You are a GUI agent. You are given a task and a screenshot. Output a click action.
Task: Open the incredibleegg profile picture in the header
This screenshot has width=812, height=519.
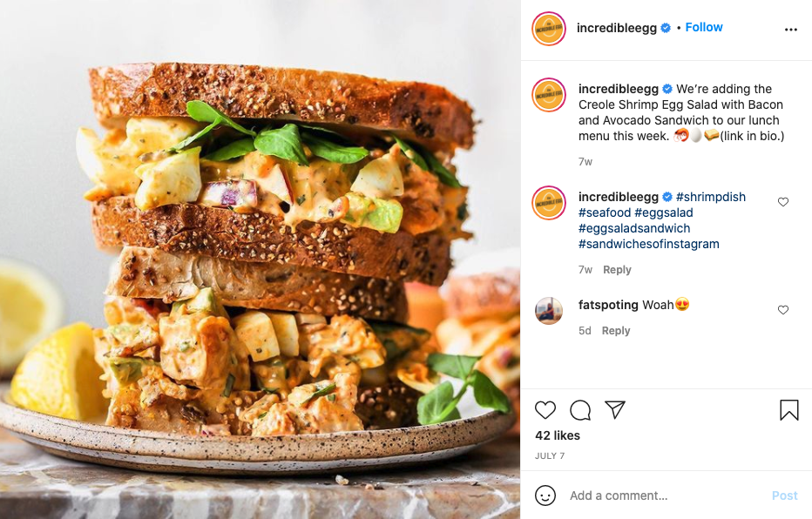coord(549,29)
